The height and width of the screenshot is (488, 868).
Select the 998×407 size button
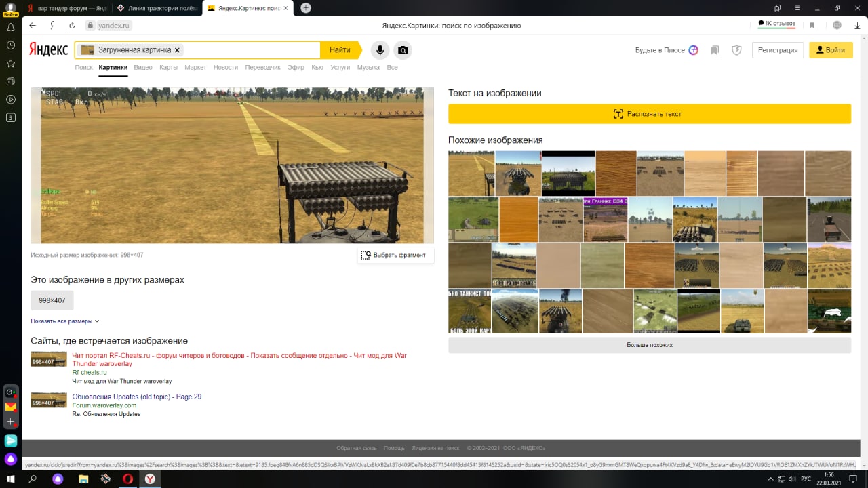(x=52, y=300)
